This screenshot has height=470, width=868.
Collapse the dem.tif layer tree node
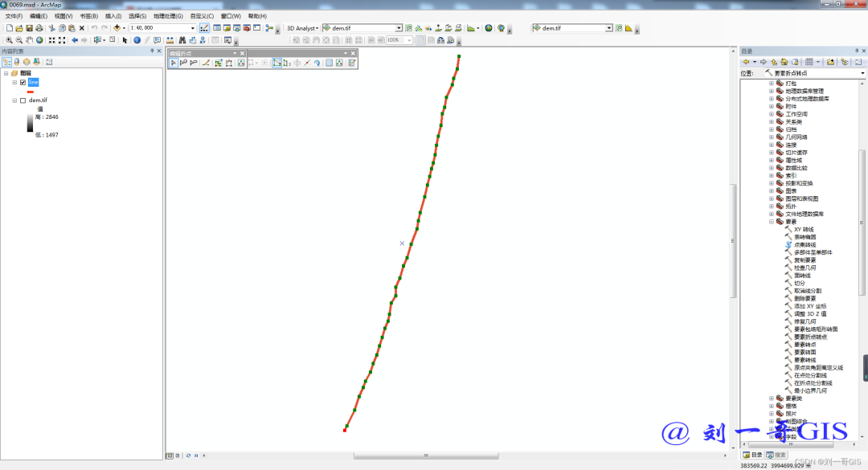[15, 100]
